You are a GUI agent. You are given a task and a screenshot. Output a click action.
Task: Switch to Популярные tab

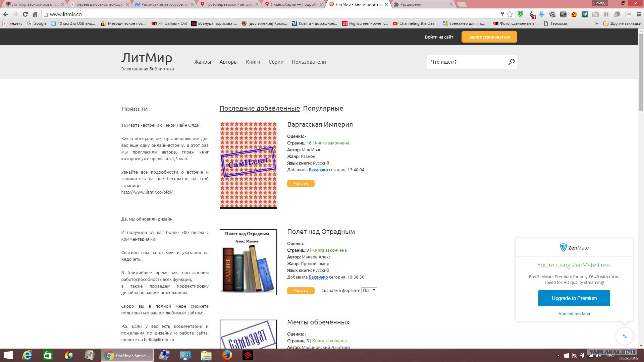[323, 108]
